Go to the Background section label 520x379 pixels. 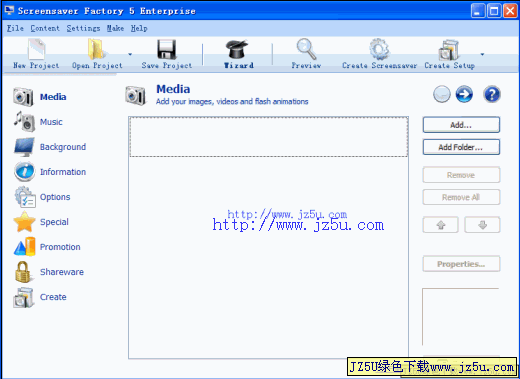click(63, 147)
